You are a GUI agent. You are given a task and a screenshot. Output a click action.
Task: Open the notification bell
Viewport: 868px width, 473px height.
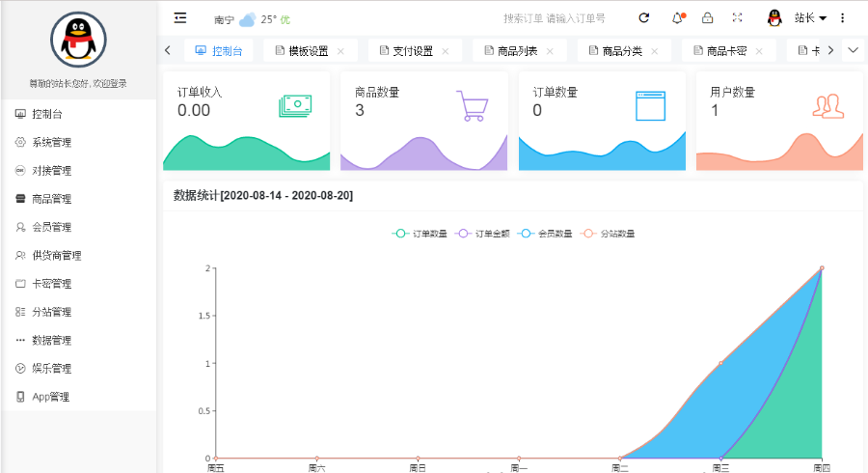click(x=677, y=18)
